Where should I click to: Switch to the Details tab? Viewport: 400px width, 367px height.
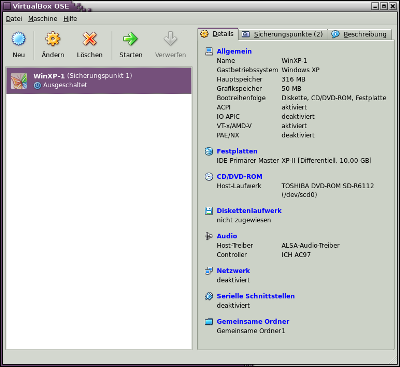point(218,34)
